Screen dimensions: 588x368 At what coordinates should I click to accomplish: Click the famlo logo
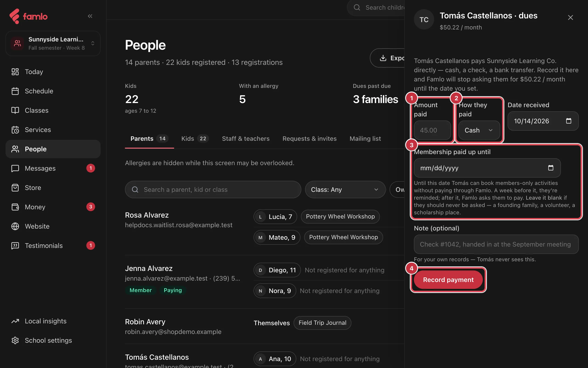coord(28,16)
